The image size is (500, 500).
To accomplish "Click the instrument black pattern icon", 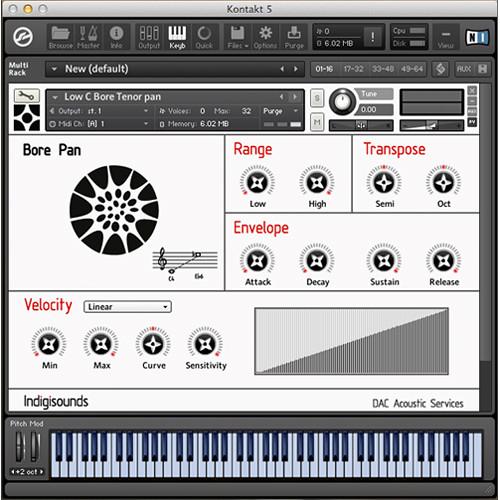I will click(x=27, y=117).
